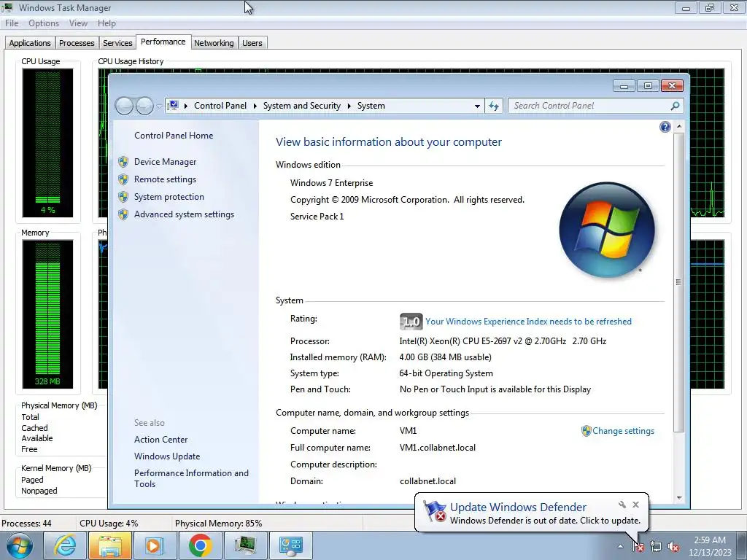Click the network tray icon
Viewport: 747px width, 560px height.
coord(656,547)
